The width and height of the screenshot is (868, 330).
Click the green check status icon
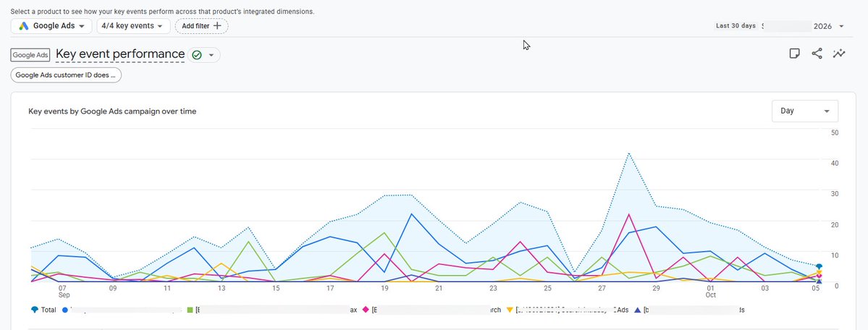[197, 55]
